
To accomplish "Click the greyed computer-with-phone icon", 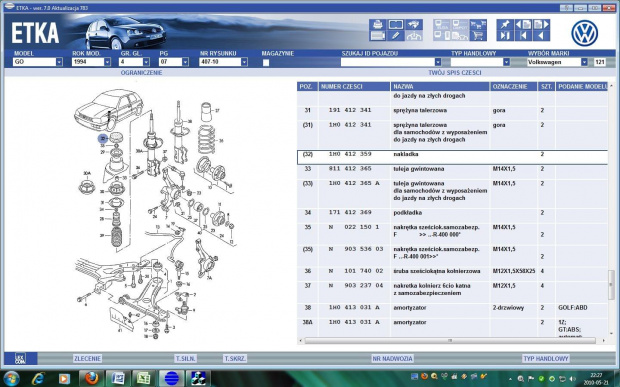I will [441, 36].
